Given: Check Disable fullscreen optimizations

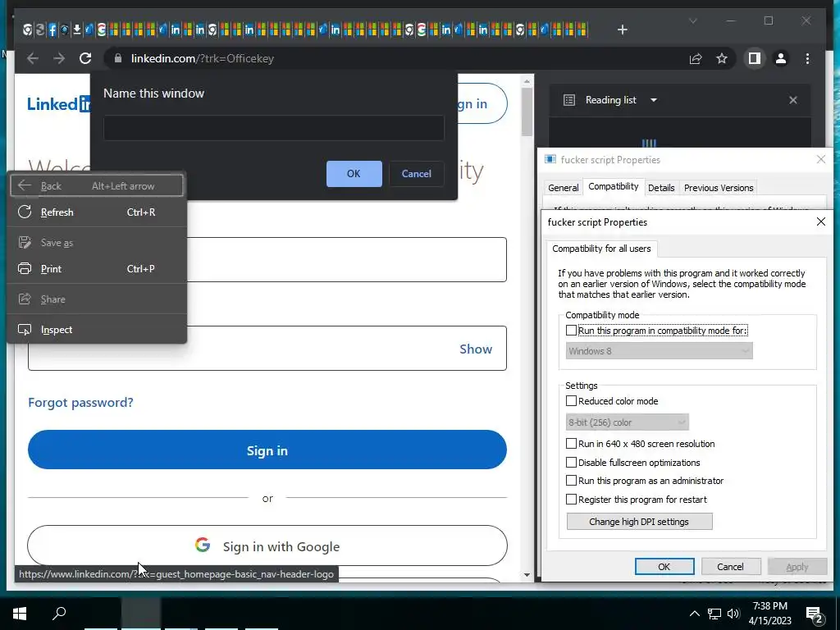Looking at the screenshot, I should pos(571,463).
